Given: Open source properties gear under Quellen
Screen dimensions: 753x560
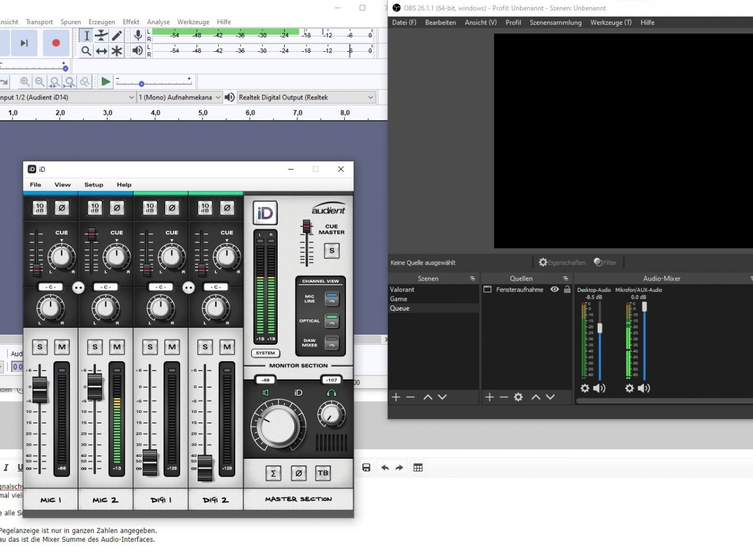Looking at the screenshot, I should (x=518, y=397).
